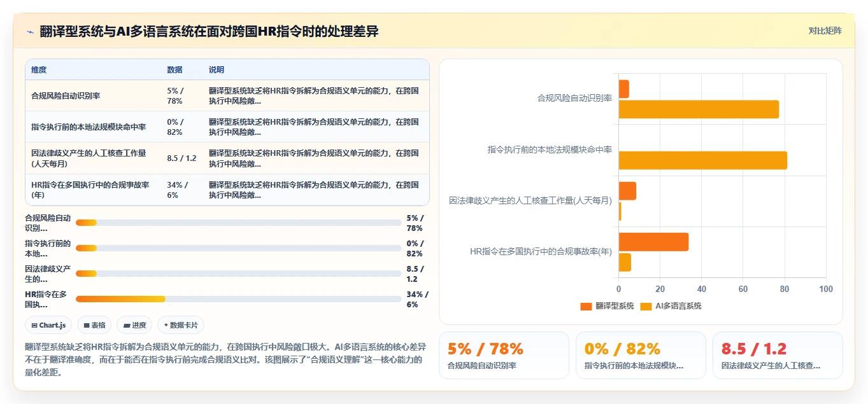Click the 8.5 / 1.2 data card

tap(778, 355)
